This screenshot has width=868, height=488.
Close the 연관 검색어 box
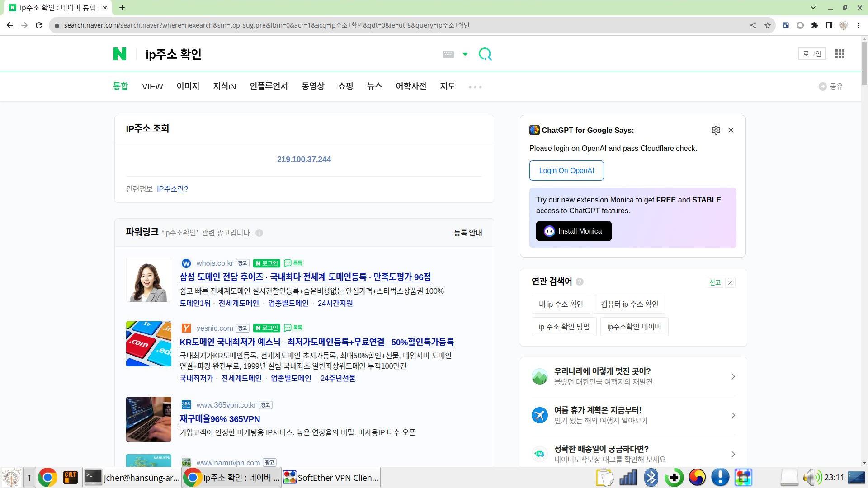(x=730, y=283)
